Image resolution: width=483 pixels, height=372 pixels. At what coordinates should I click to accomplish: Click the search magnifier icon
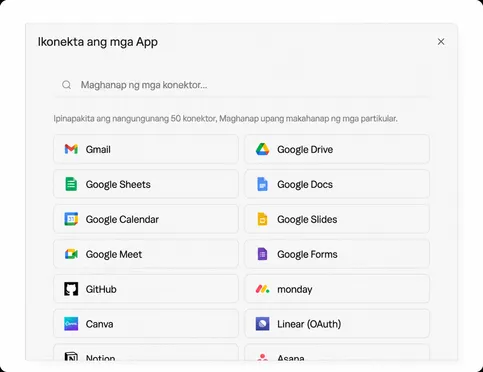tap(67, 85)
